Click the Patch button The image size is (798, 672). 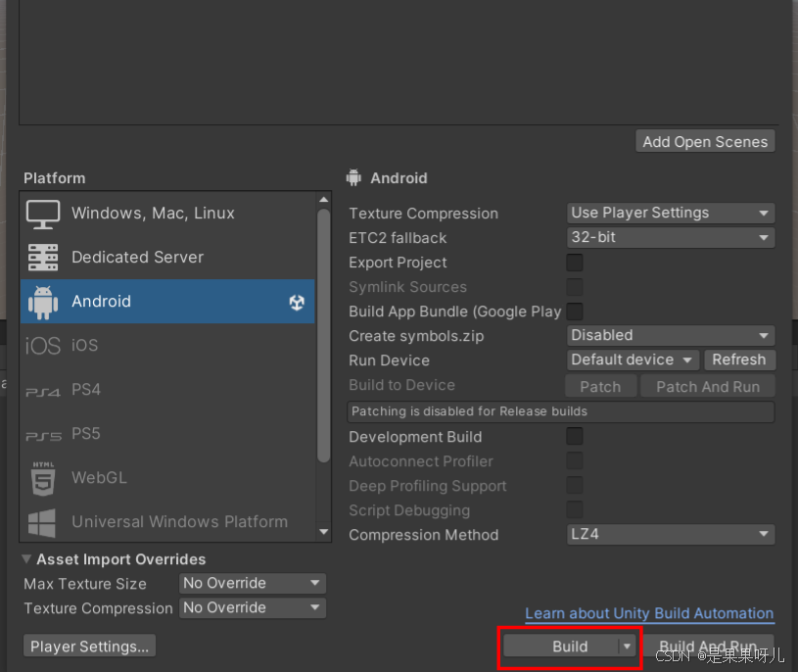pos(600,386)
